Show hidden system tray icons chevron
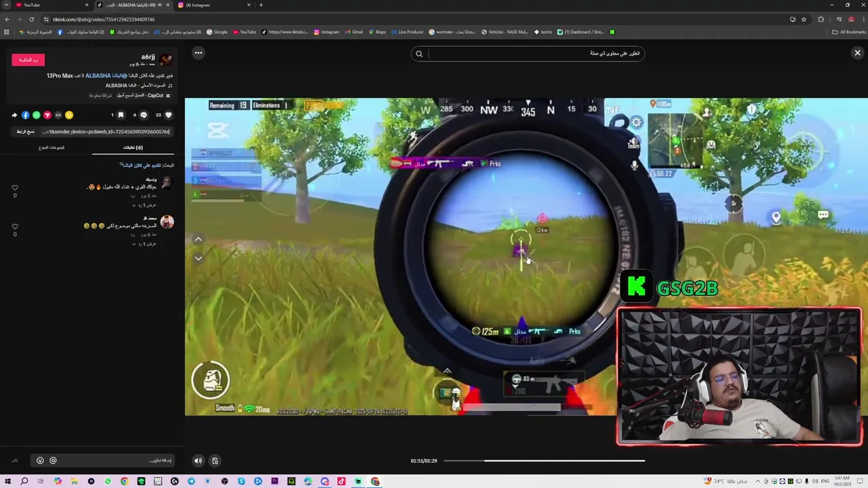 click(757, 481)
